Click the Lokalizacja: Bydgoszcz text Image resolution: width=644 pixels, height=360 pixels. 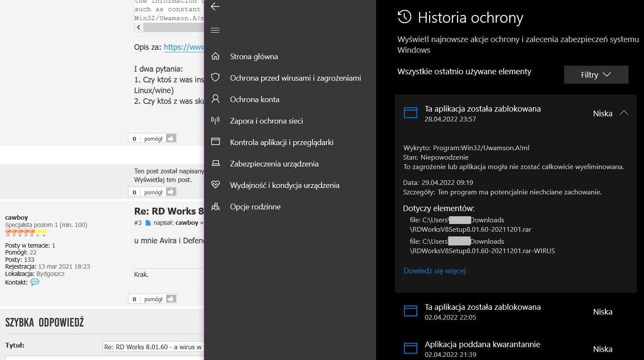[x=35, y=273]
